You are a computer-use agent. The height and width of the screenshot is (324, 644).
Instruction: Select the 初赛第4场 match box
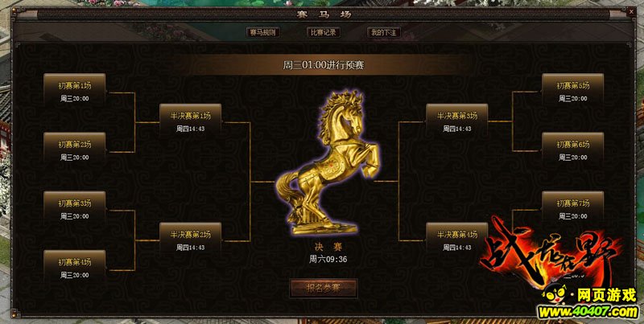(x=75, y=268)
